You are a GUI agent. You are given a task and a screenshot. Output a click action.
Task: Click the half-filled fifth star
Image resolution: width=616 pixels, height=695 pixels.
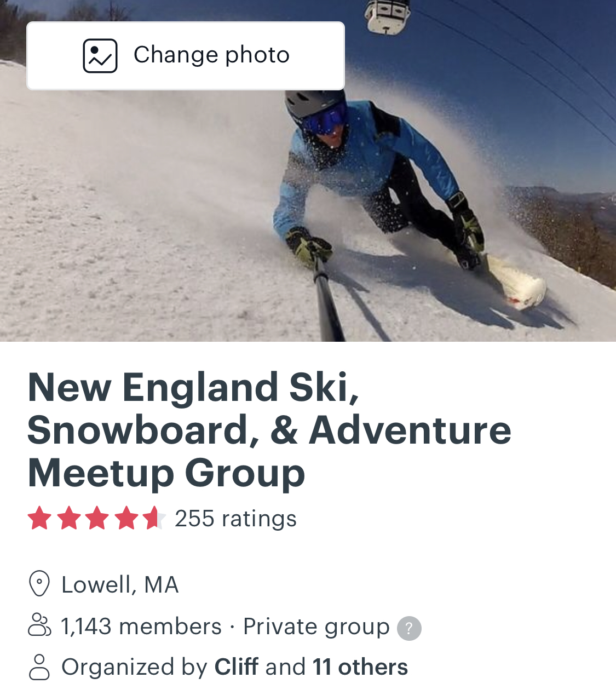[x=154, y=518]
